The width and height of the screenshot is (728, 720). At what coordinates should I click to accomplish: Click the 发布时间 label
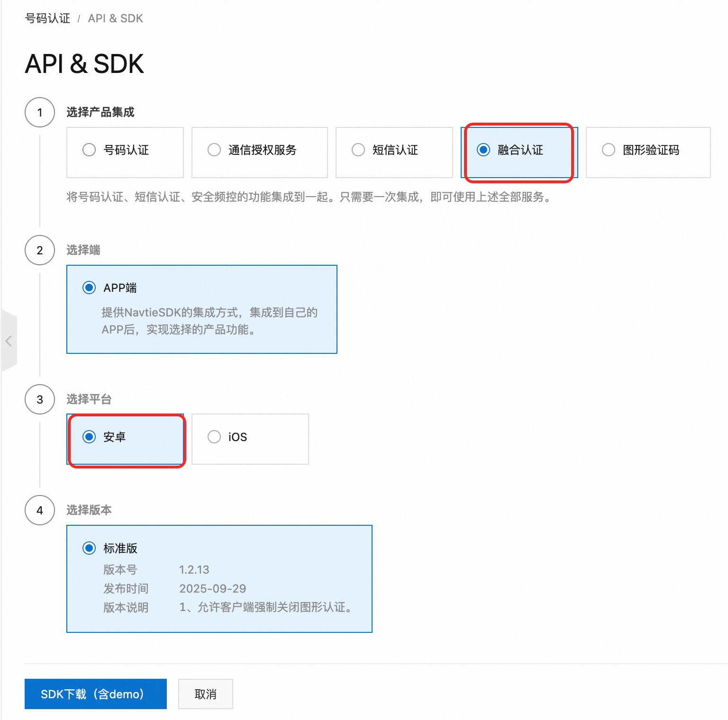[x=126, y=588]
